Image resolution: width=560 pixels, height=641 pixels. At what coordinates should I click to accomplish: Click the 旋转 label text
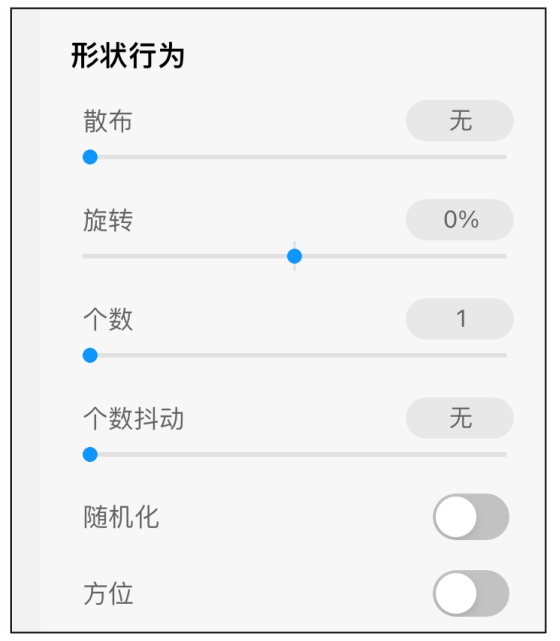(x=108, y=220)
